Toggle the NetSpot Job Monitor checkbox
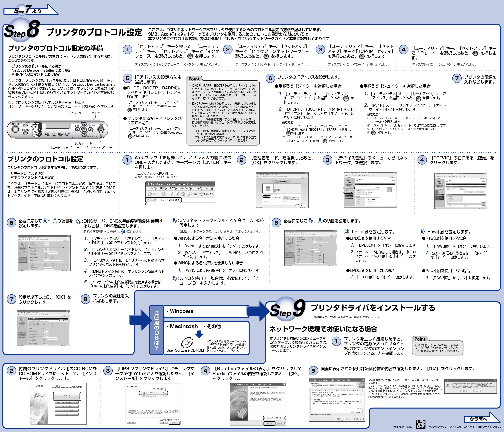 click(x=142, y=396)
